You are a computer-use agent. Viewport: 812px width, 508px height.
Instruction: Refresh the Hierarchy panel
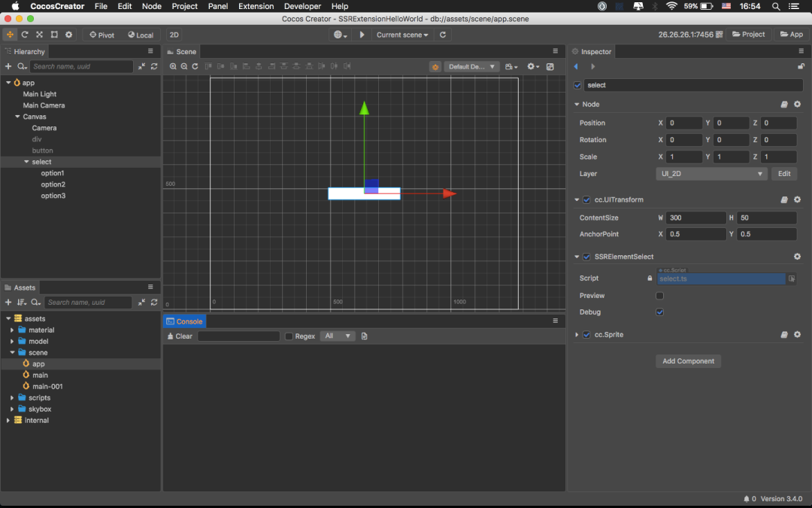pos(154,66)
